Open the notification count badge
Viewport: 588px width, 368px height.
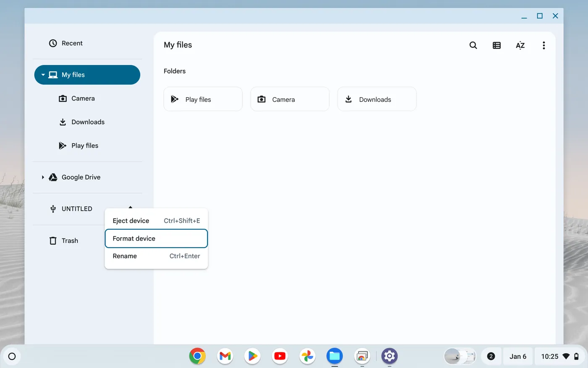pyautogui.click(x=491, y=356)
